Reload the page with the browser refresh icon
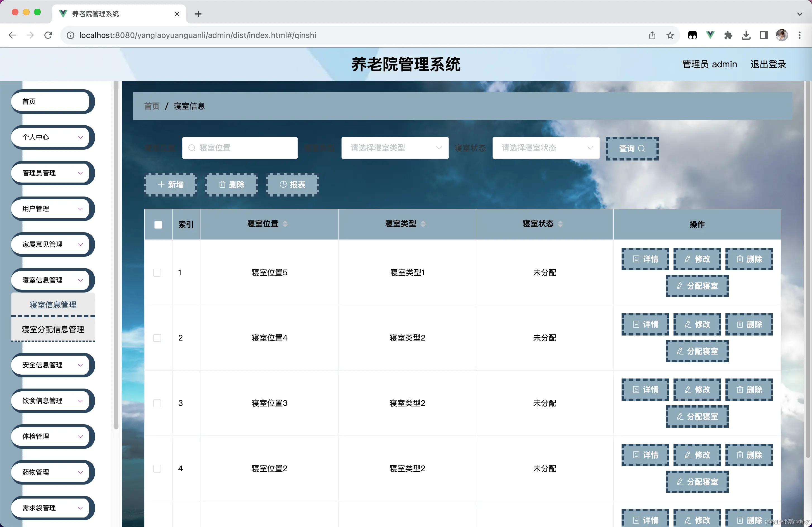This screenshot has height=527, width=812. [x=48, y=35]
